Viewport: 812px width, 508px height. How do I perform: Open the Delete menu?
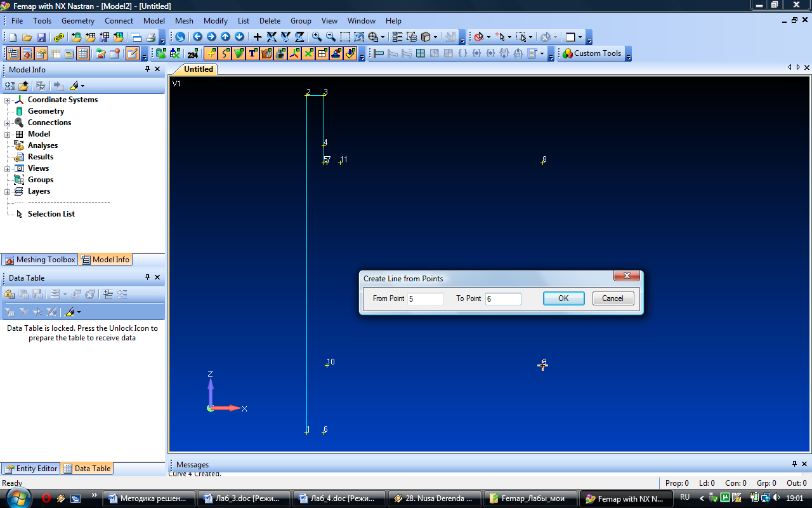tap(270, 21)
